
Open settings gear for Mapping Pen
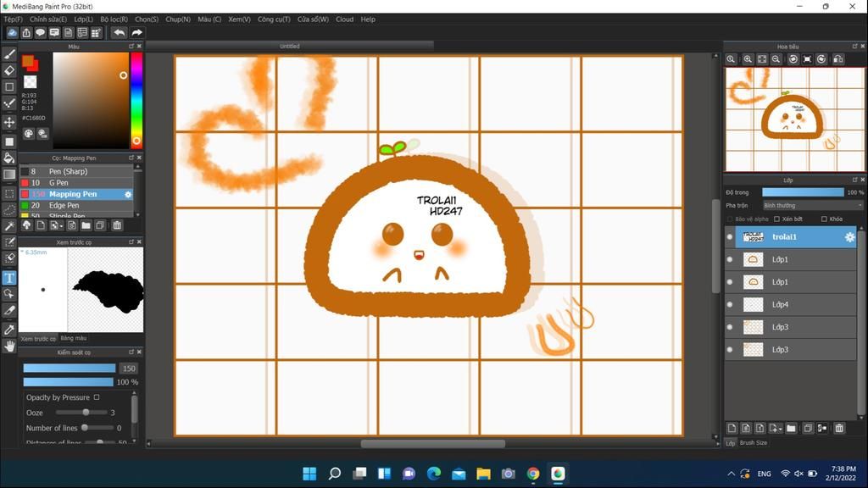point(128,194)
